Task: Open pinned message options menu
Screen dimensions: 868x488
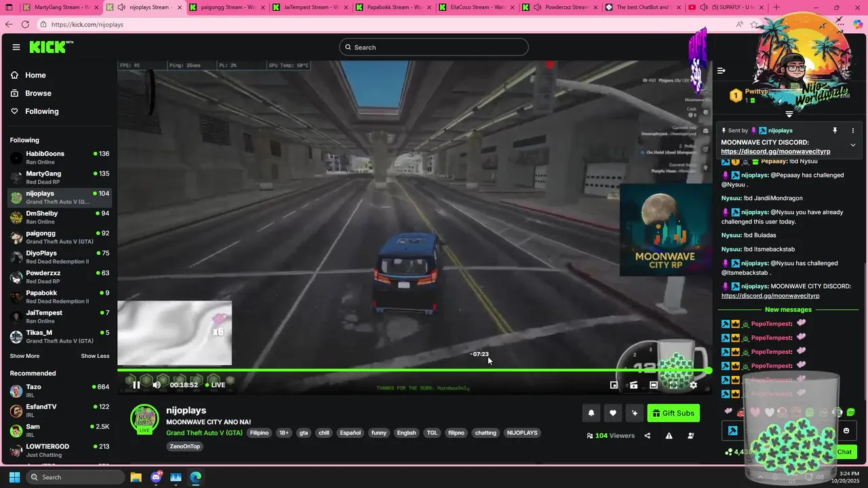Action: (853, 130)
